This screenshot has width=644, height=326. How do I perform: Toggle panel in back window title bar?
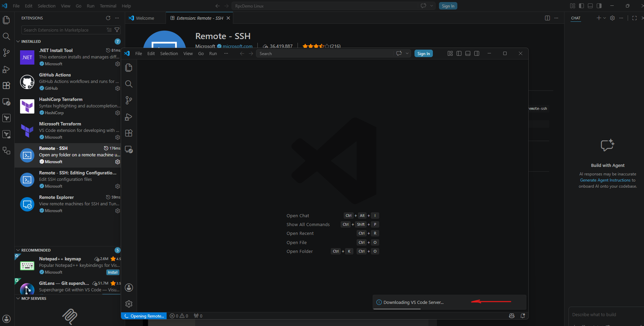(x=590, y=6)
